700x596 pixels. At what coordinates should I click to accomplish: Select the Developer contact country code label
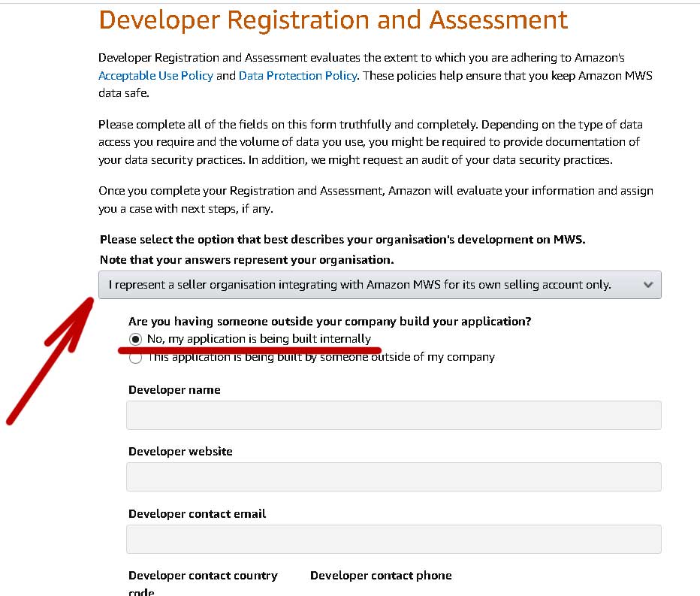[x=203, y=583]
